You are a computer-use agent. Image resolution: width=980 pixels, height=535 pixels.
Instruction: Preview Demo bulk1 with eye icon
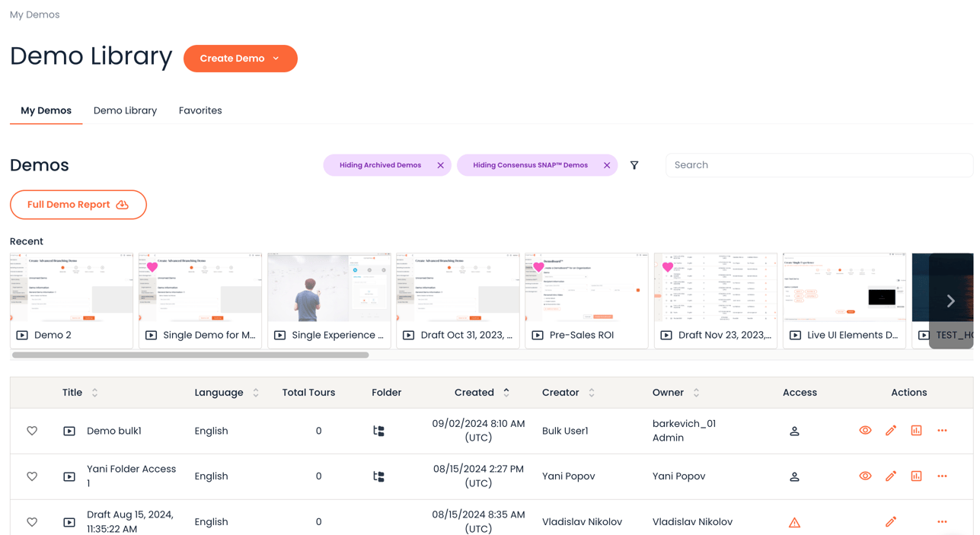865,431
